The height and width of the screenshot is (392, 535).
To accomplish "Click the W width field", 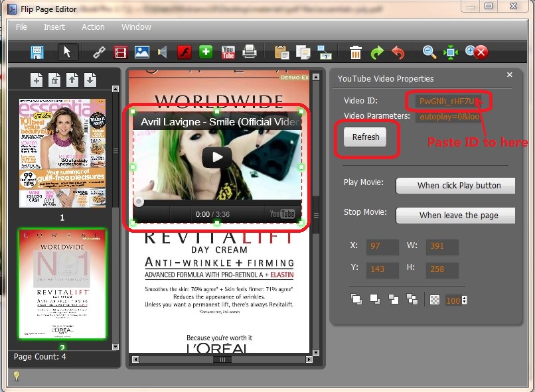I will [442, 247].
